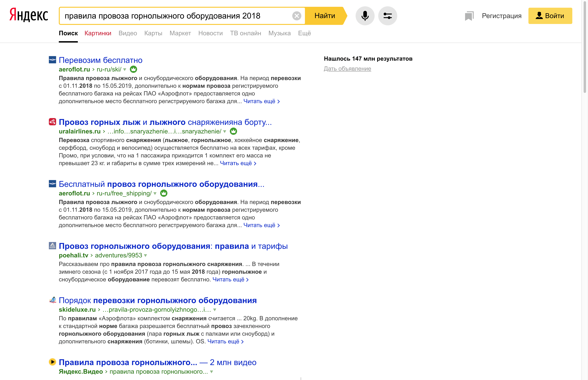This screenshot has width=588, height=380.
Task: Open the bookmarks collection icon
Action: coord(469,16)
